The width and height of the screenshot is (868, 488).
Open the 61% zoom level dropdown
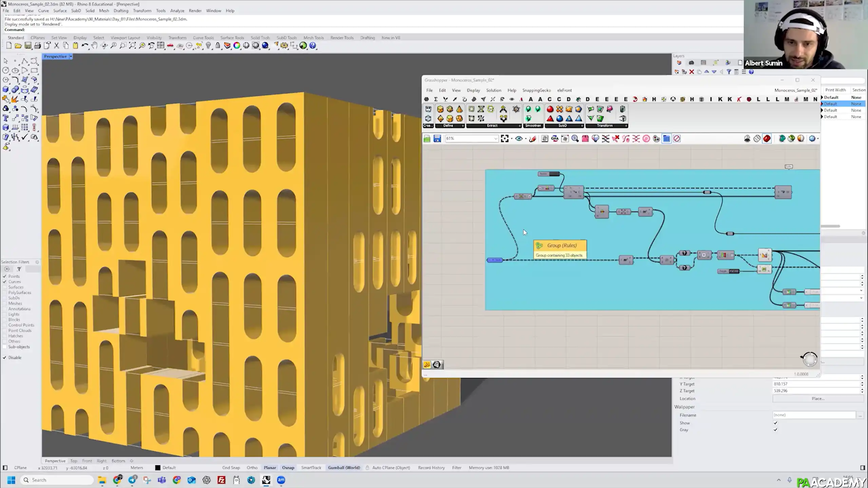tap(496, 138)
